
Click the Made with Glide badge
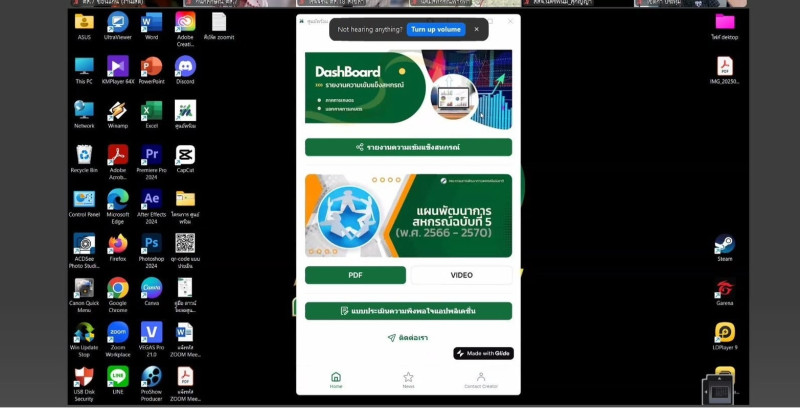pyautogui.click(x=483, y=353)
